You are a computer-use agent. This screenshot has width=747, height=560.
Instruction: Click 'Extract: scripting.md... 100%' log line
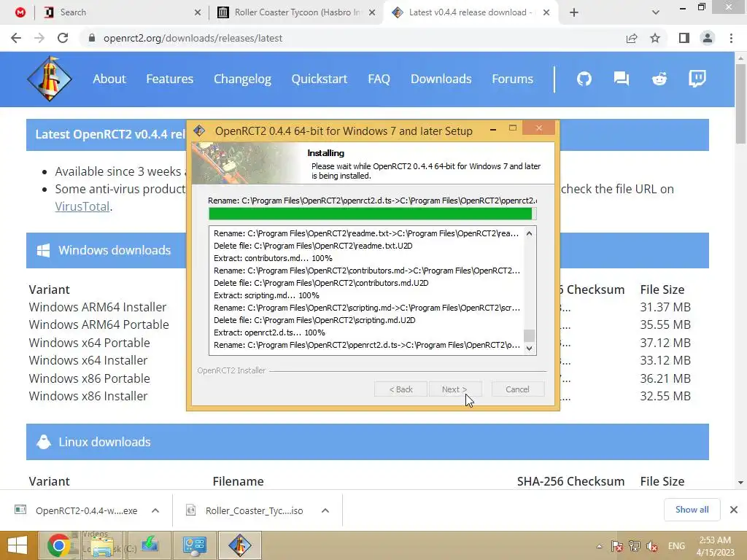(x=266, y=295)
